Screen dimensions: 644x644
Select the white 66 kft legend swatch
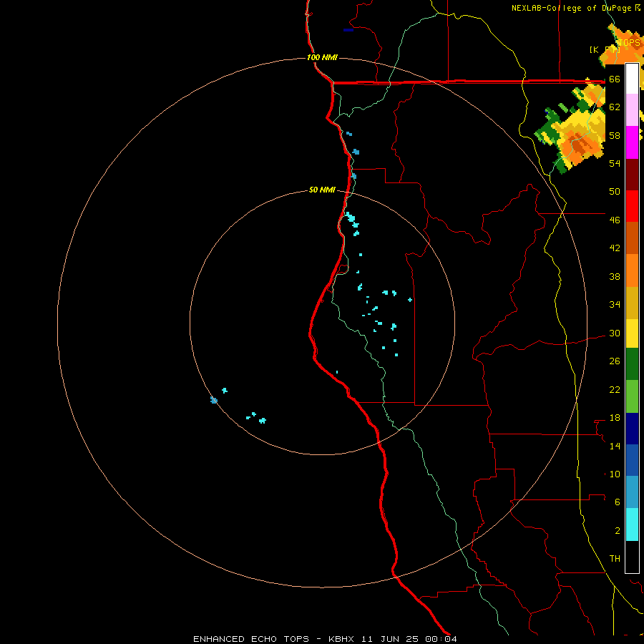pos(632,79)
